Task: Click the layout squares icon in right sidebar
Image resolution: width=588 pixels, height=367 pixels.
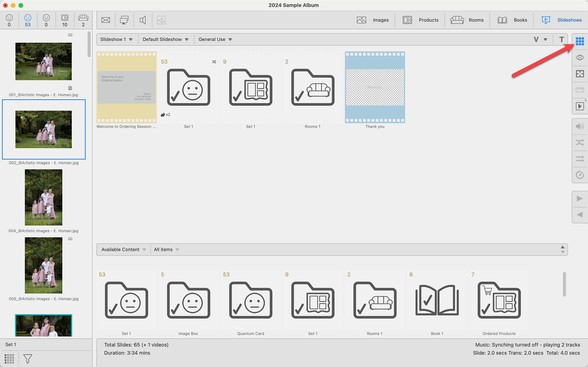Action: 579,74
